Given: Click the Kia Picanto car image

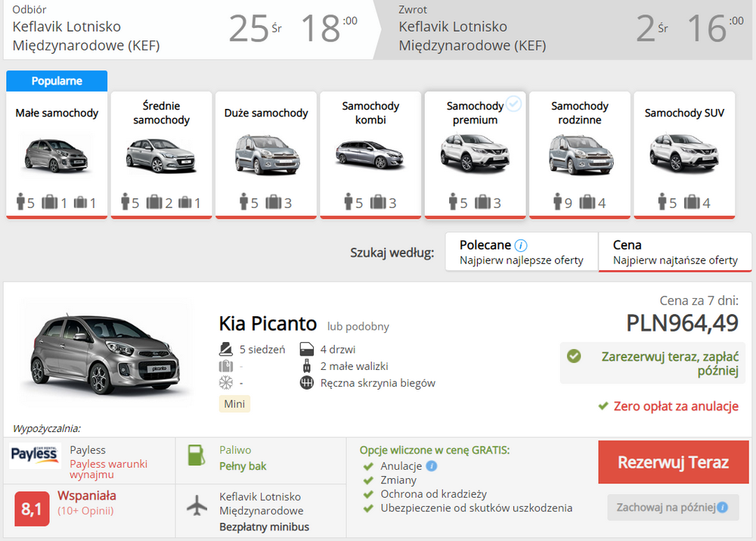Looking at the screenshot, I should [105, 355].
